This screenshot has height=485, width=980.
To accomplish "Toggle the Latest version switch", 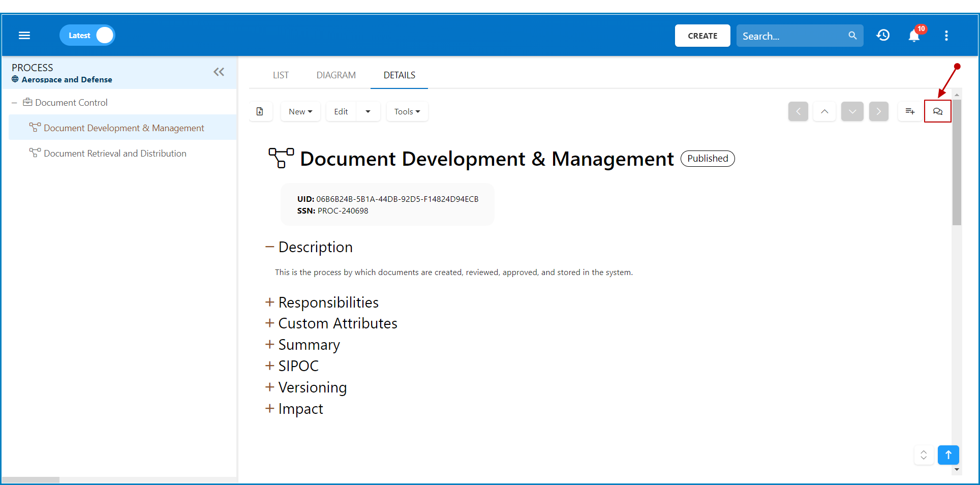I will click(x=87, y=36).
